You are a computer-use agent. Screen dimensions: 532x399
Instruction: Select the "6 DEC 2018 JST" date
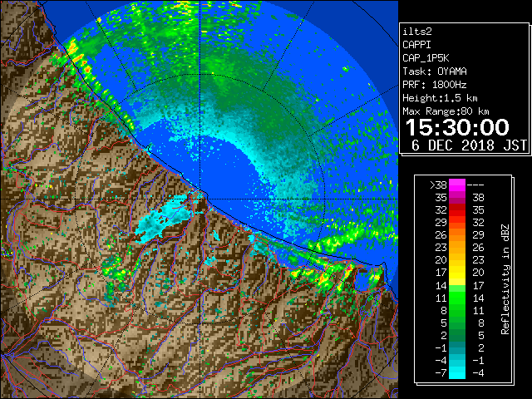click(469, 145)
